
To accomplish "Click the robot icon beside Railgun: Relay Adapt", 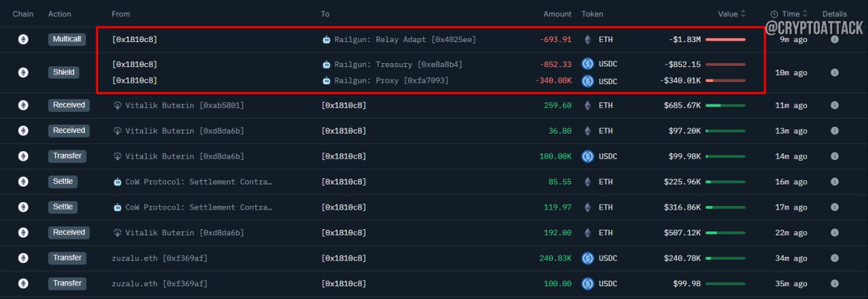I will (x=327, y=39).
